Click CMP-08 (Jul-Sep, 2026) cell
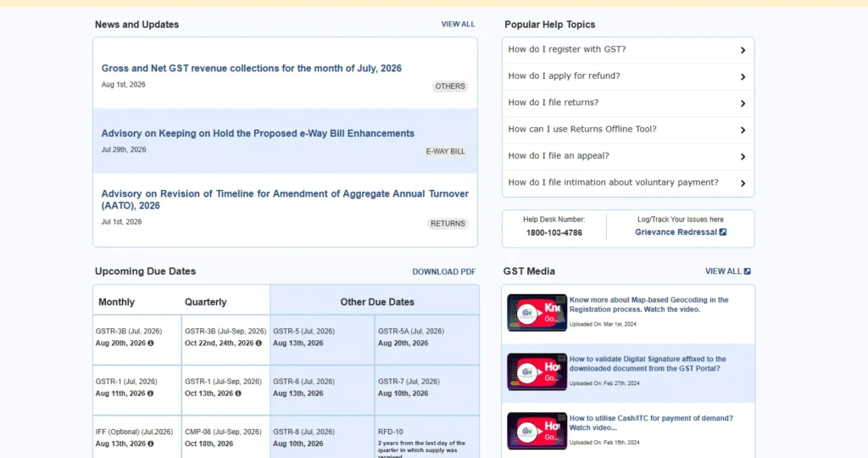868x458 pixels. coord(225,437)
